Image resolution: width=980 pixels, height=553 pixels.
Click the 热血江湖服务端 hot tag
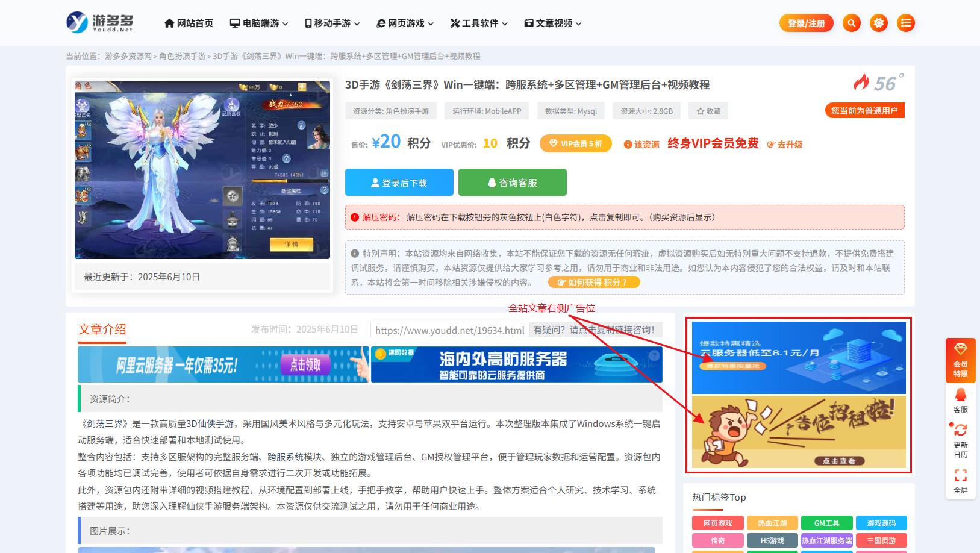(x=827, y=540)
